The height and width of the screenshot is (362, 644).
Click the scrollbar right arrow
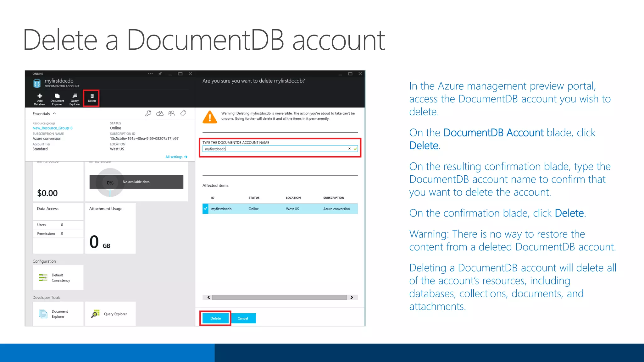click(352, 297)
